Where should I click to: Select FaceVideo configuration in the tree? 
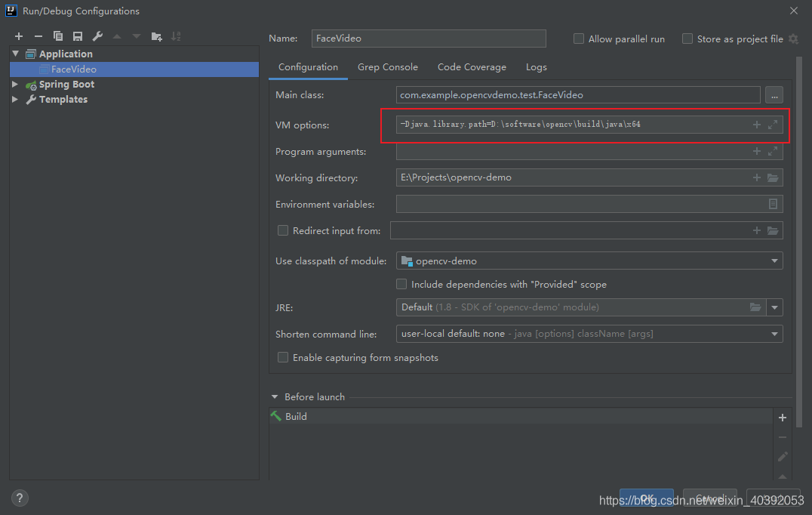click(73, 69)
